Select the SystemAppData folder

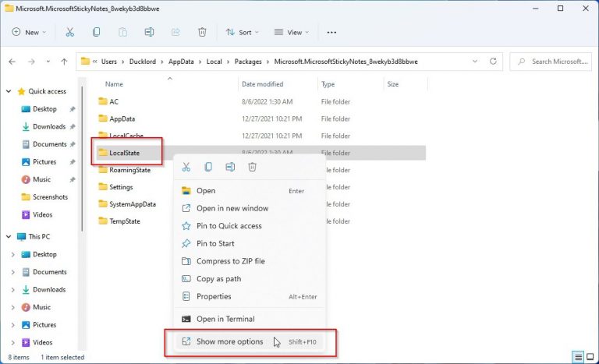[x=127, y=204]
